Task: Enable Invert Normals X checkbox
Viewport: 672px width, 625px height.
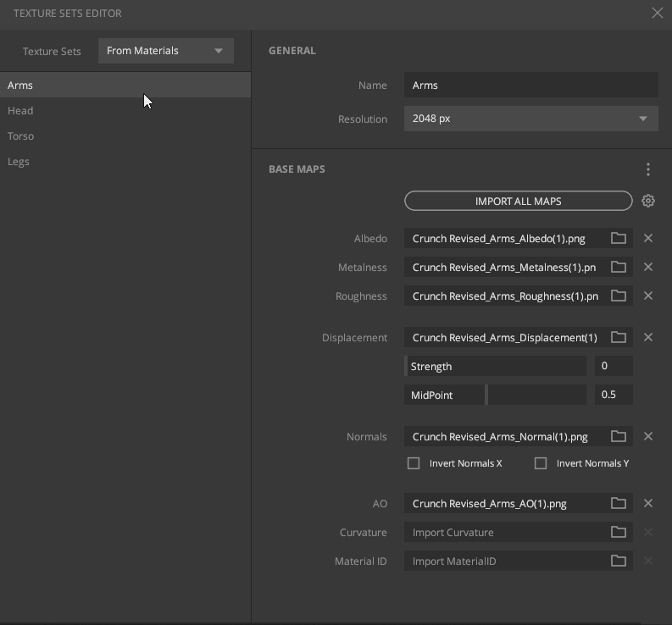Action: 414,463
